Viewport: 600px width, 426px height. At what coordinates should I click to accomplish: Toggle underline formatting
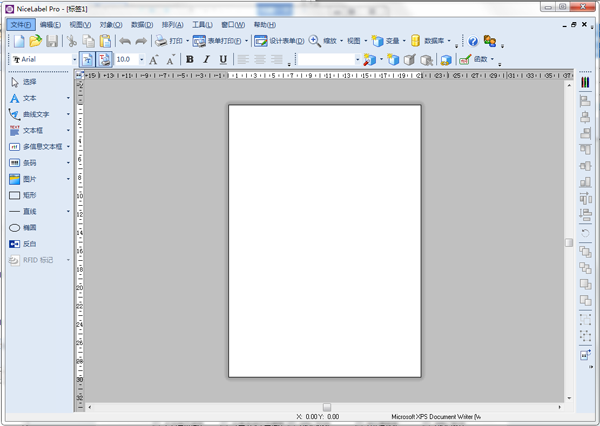223,60
